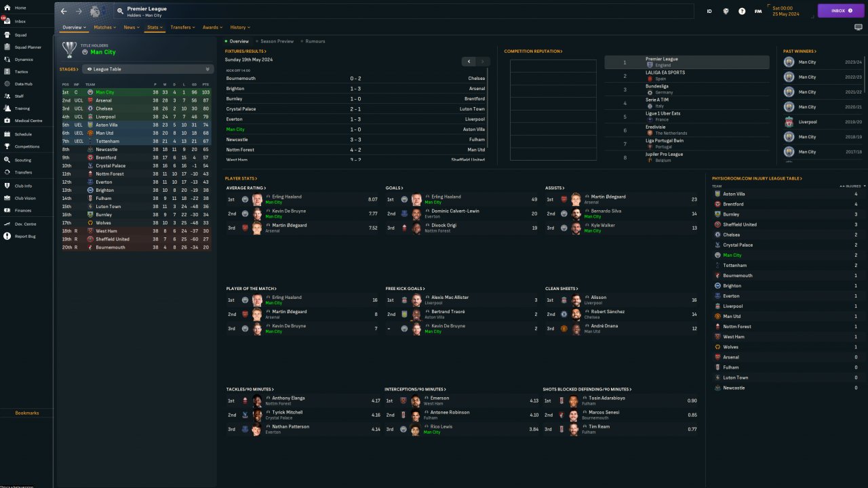This screenshot has width=868, height=488.
Task: Select the Season Preview view
Action: coord(275,41)
